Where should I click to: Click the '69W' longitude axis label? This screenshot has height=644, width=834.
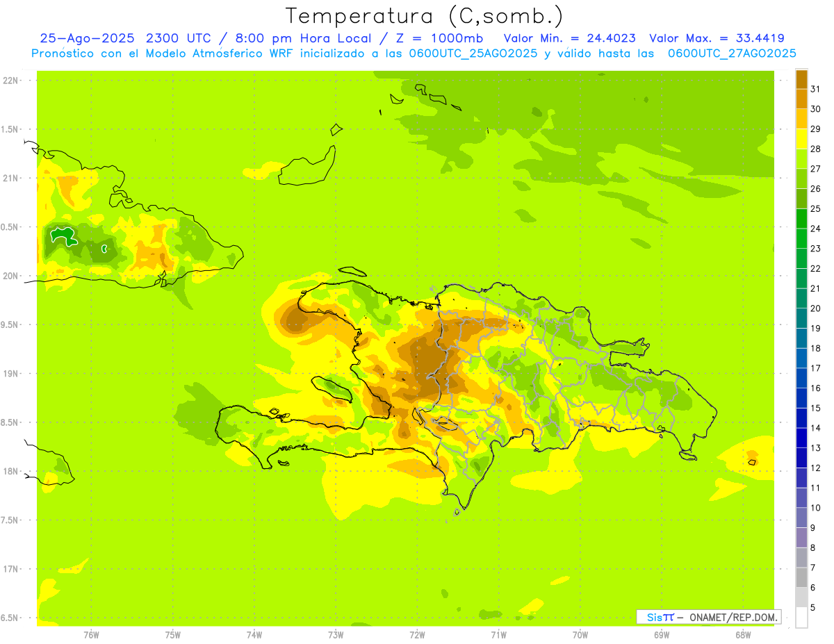662,635
